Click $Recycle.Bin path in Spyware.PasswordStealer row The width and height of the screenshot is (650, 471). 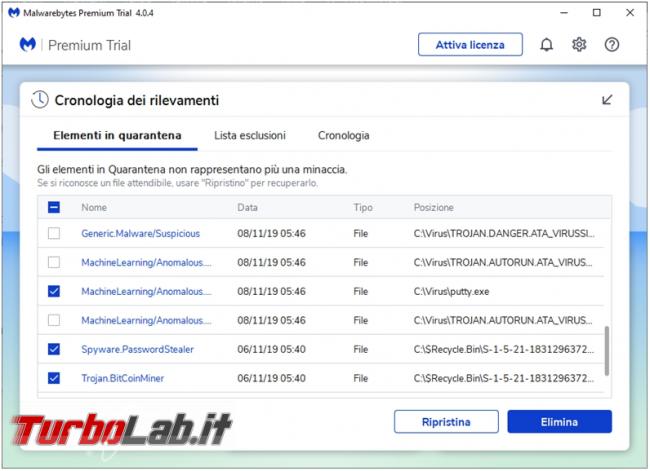pos(504,349)
